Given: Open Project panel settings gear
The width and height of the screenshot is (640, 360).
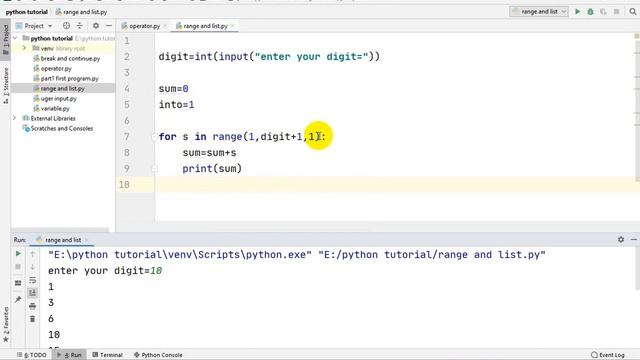Looking at the screenshot, I should [96, 26].
